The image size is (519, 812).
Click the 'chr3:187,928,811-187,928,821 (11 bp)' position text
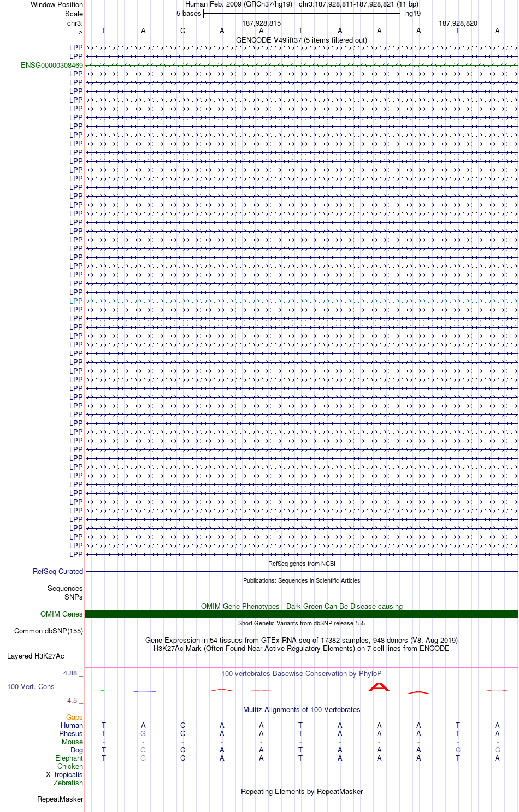(x=359, y=4)
